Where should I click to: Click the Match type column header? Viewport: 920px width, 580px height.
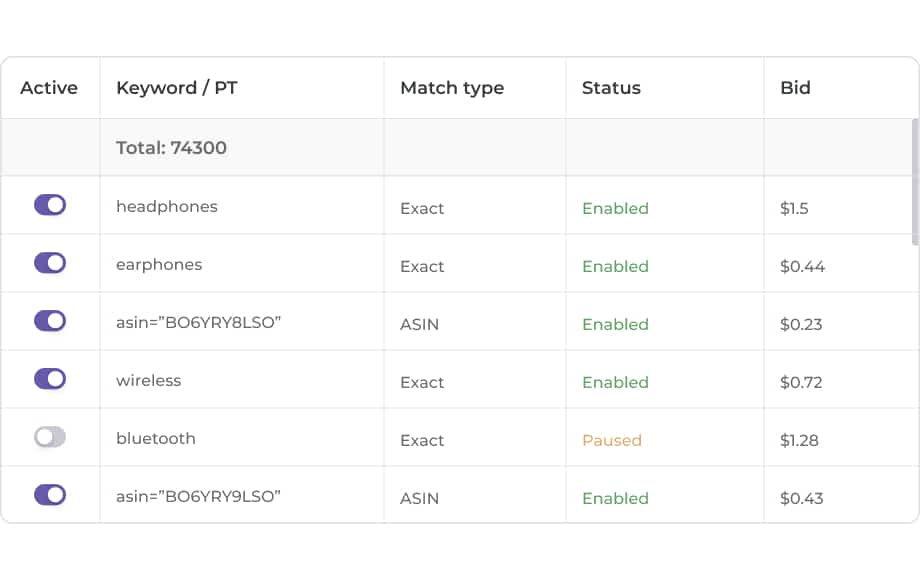click(452, 88)
